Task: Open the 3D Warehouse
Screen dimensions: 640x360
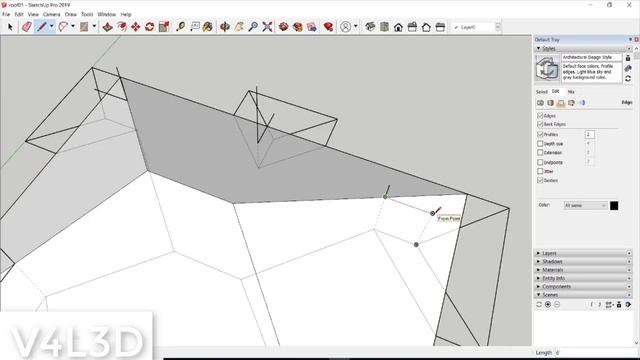Action: (283, 27)
